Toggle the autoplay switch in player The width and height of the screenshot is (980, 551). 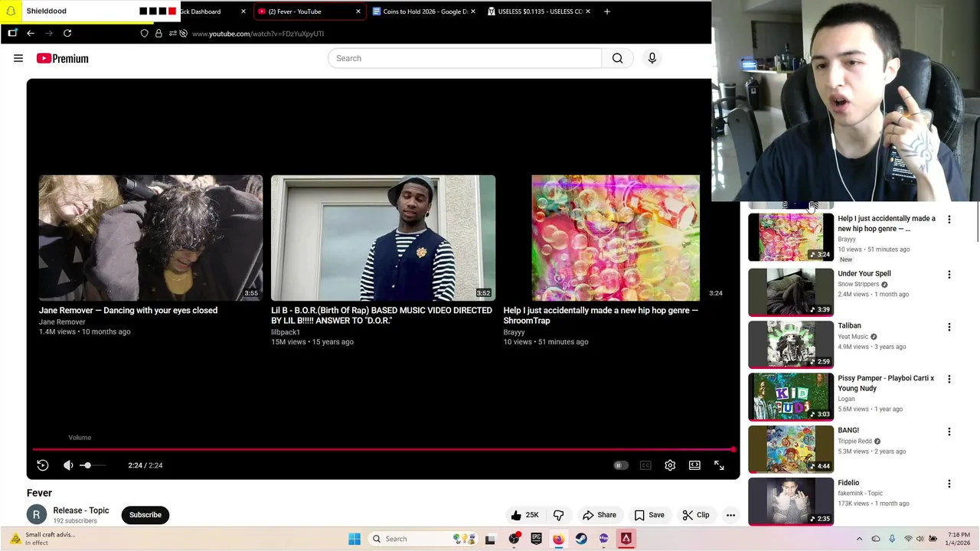tap(619, 465)
